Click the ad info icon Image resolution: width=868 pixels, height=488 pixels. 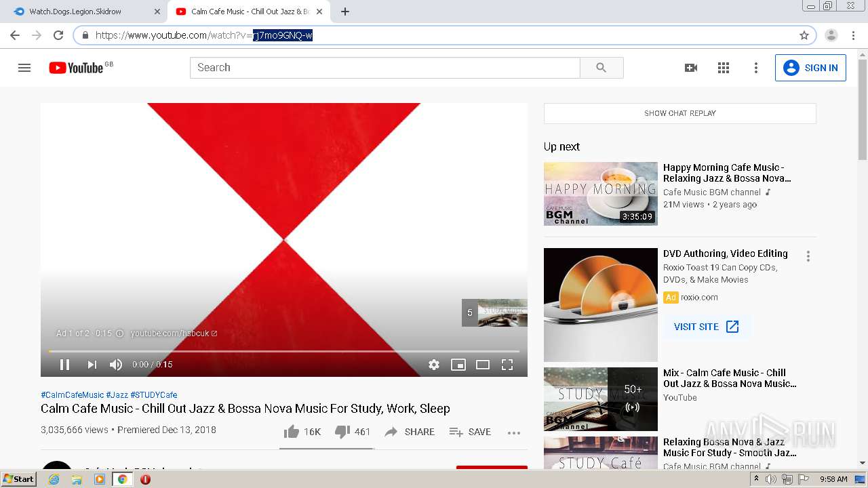click(119, 333)
